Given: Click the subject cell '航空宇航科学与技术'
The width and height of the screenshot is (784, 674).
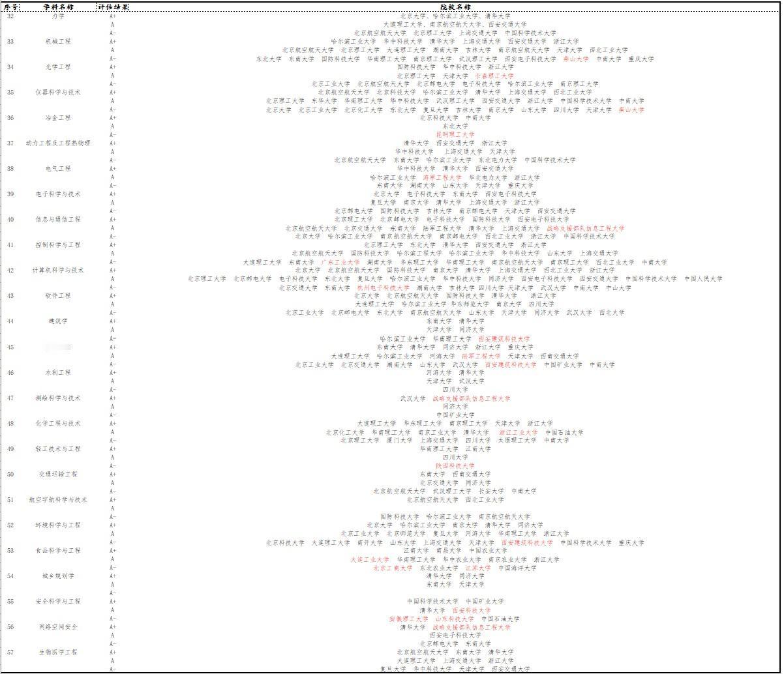Looking at the screenshot, I should [x=58, y=499].
